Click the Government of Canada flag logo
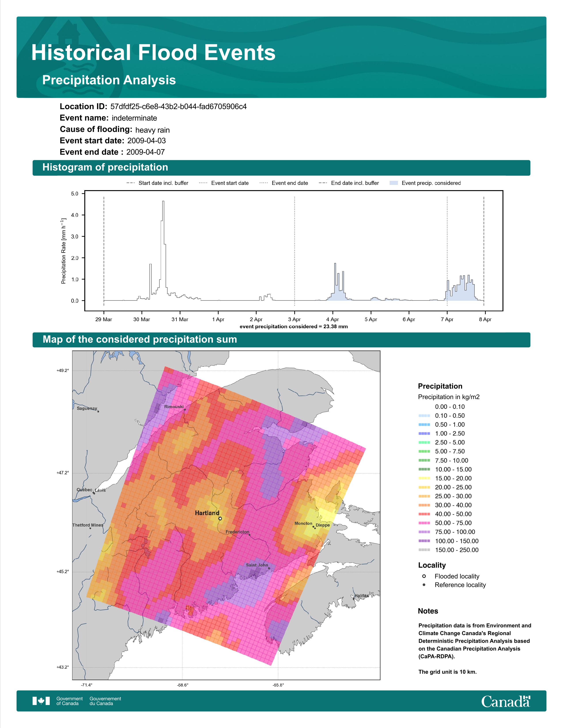 pos(41,701)
